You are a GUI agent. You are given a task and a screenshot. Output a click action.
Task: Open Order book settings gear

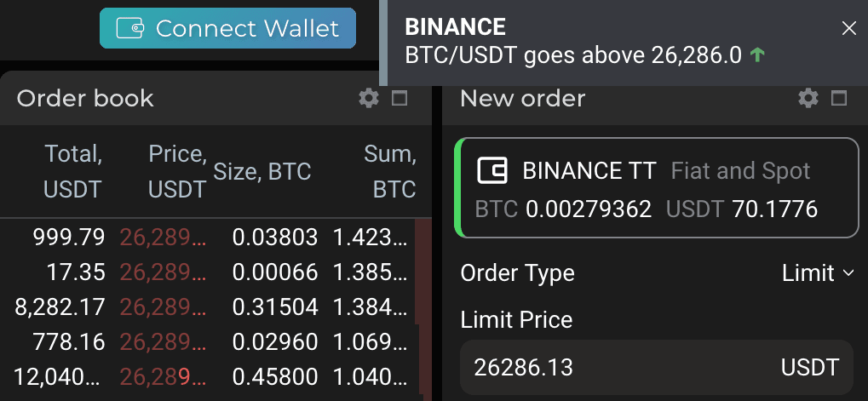(369, 99)
